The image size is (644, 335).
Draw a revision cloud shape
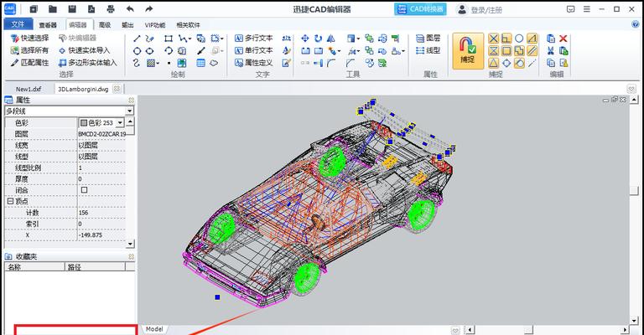[x=214, y=63]
